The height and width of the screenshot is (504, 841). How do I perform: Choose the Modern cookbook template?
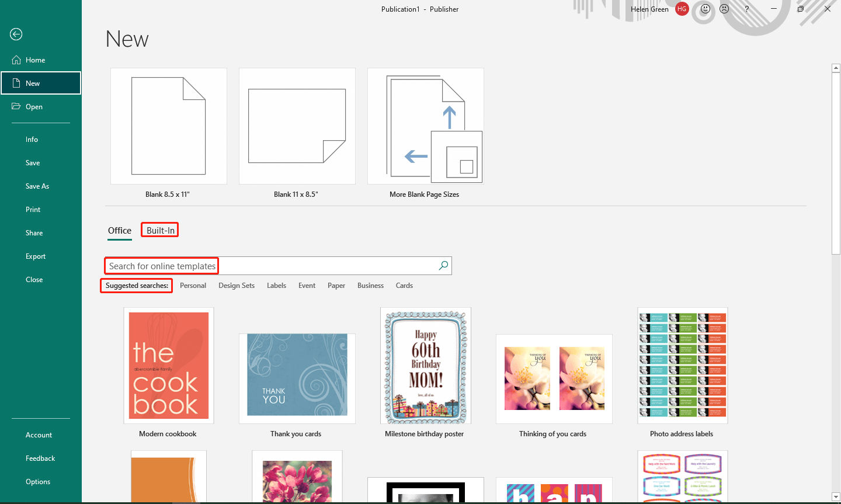pyautogui.click(x=169, y=366)
